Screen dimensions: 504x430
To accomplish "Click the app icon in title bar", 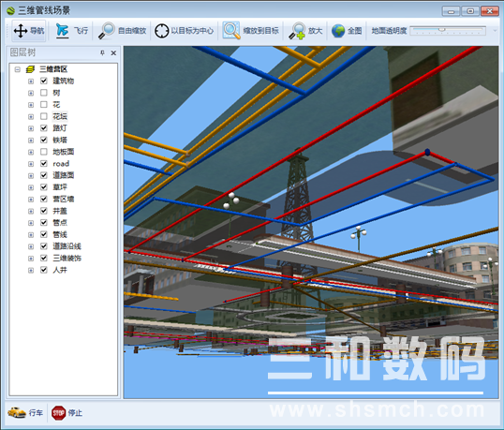I will click(x=10, y=11).
